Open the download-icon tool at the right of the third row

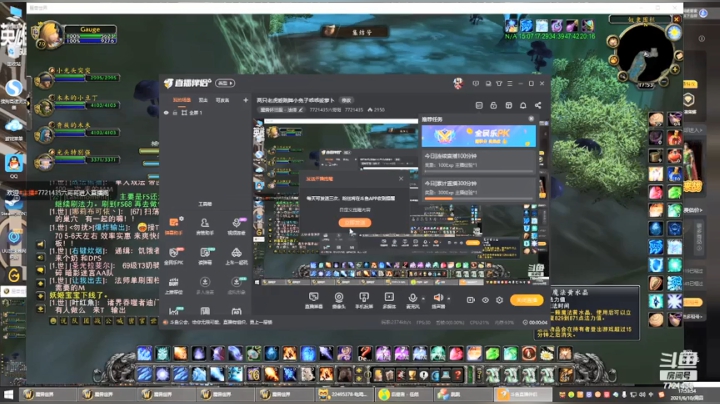click(x=236, y=286)
